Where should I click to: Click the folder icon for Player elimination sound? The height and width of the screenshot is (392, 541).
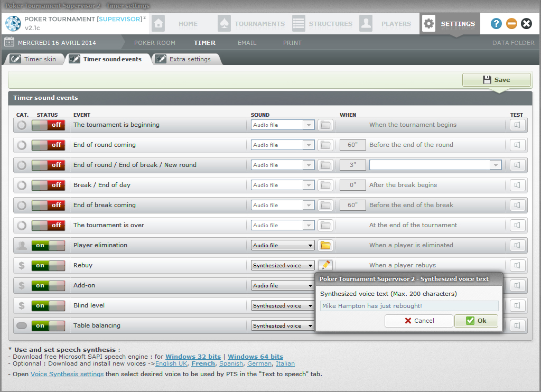tap(325, 245)
